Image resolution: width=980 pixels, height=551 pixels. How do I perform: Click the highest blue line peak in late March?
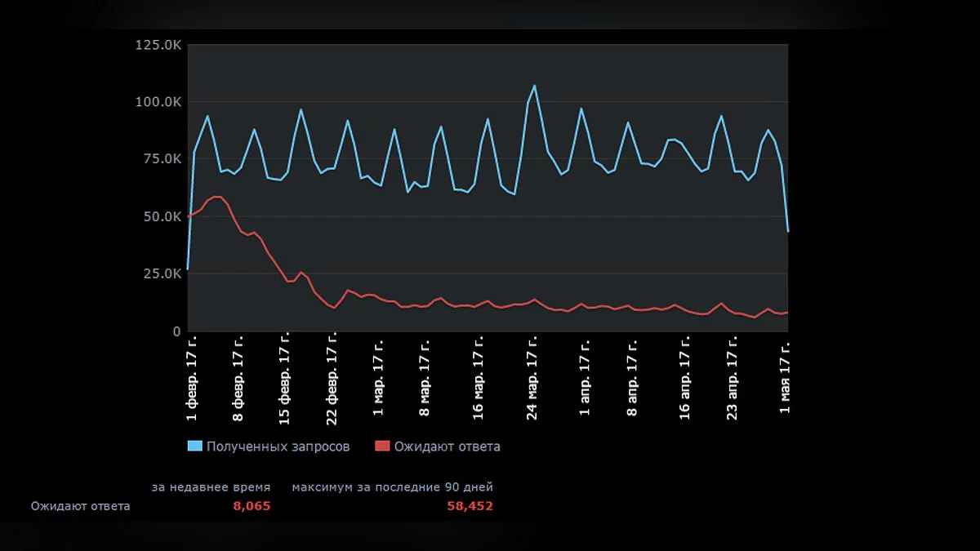pyautogui.click(x=534, y=86)
